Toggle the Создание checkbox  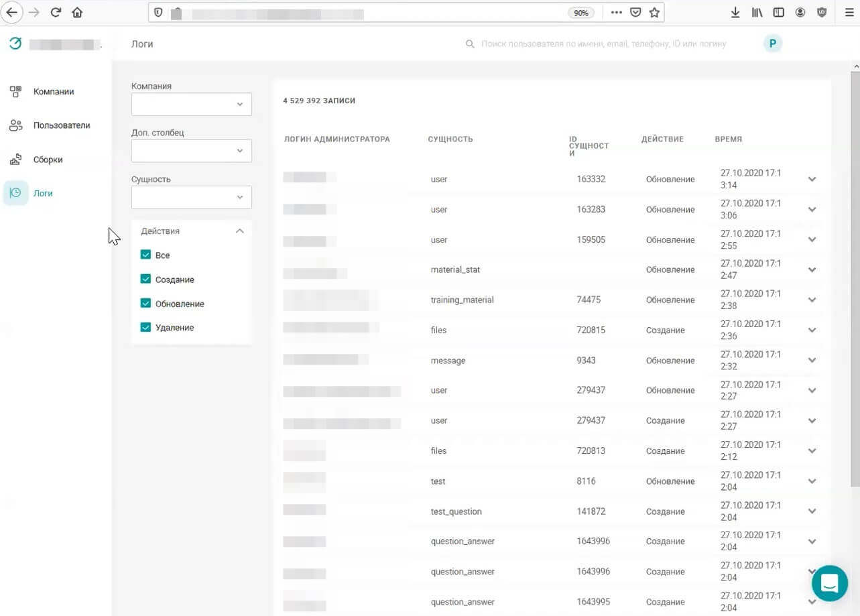point(145,279)
